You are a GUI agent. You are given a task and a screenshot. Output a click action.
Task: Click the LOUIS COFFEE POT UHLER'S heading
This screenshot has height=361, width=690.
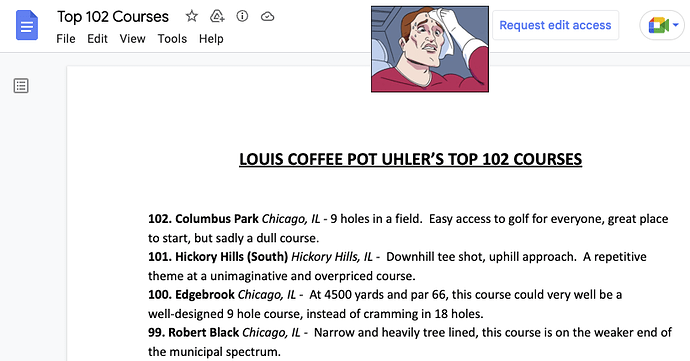[x=410, y=159]
